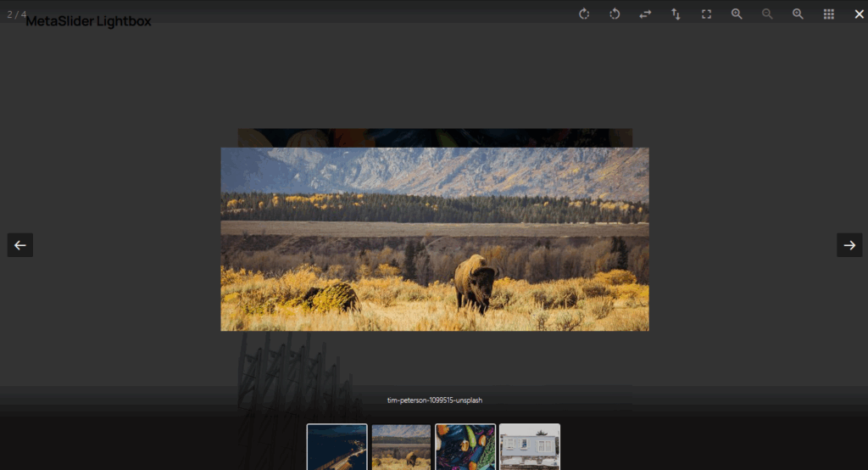Enter fullscreen mode from the toolbar
The image size is (868, 470).
coord(706,14)
